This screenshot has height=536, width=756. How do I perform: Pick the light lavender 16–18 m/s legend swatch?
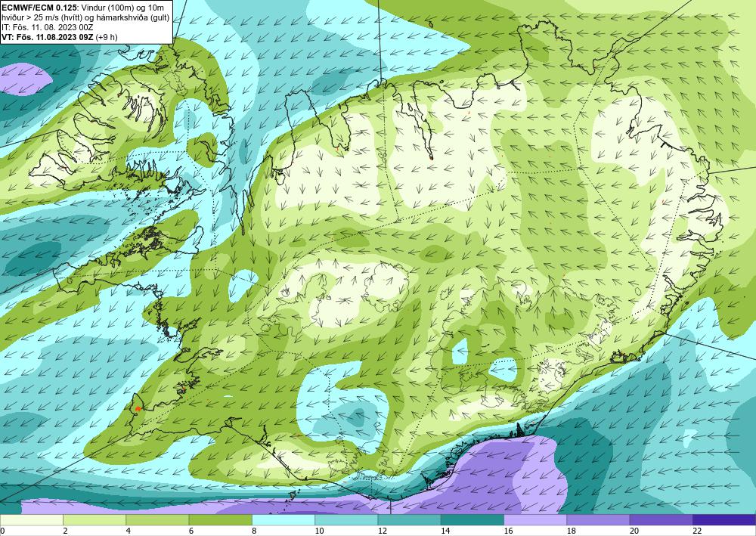[x=535, y=520]
